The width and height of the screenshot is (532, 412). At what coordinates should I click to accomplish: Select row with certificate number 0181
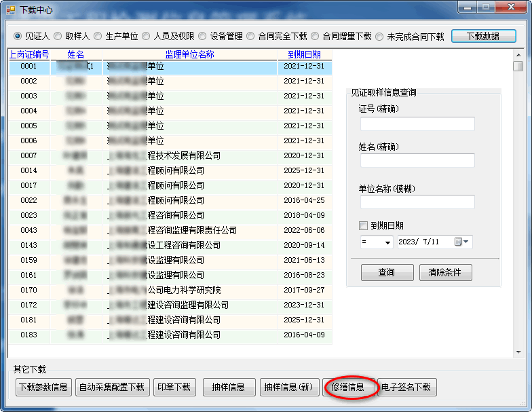pos(170,320)
